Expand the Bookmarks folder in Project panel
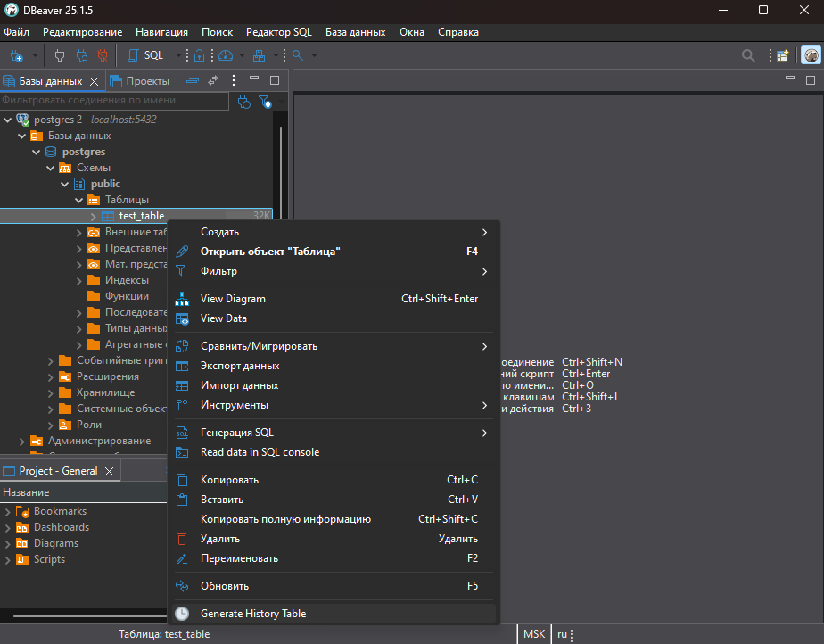 (x=7, y=511)
